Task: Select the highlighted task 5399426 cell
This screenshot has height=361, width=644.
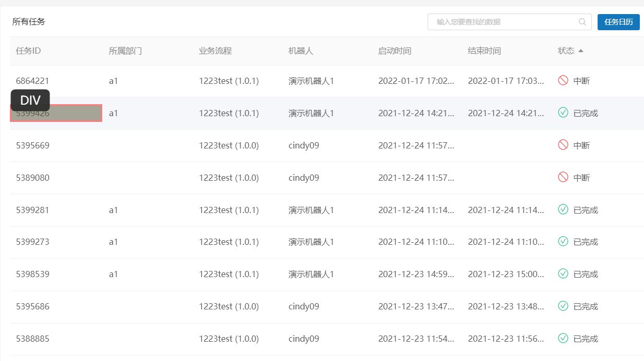Action: click(56, 114)
